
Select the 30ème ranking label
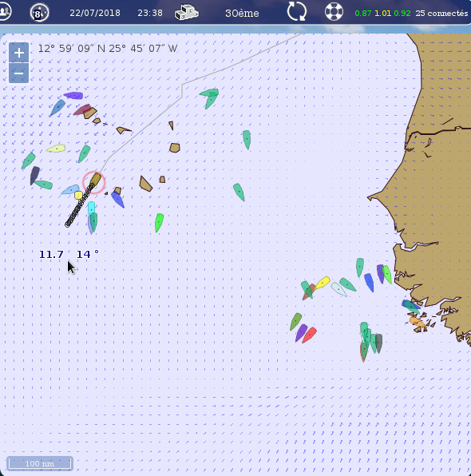(242, 14)
